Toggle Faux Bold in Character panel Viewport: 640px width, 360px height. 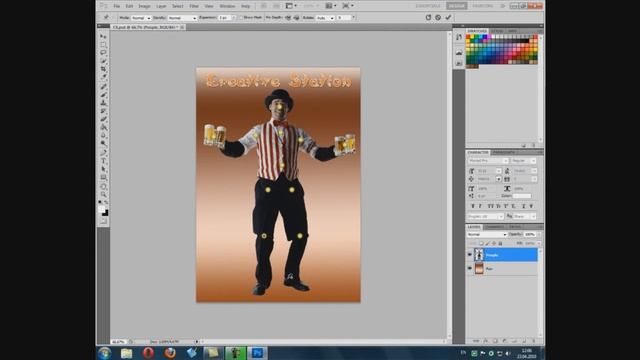(473, 206)
